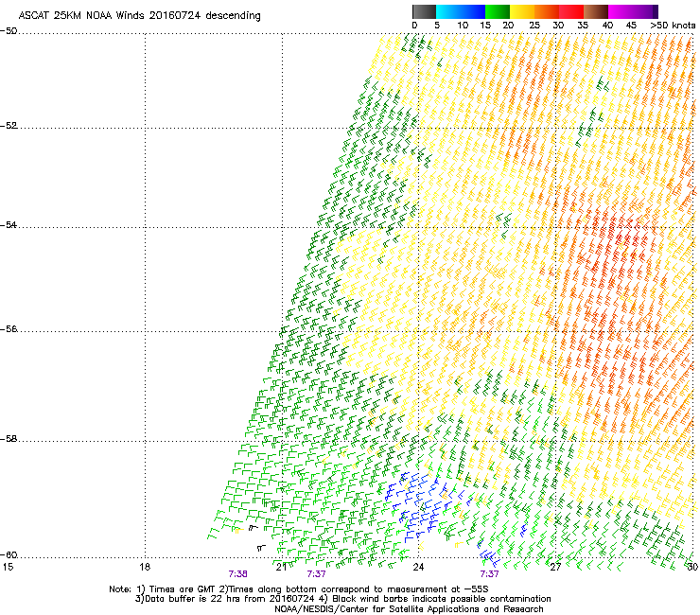Click the '-58' latitude axis label

[x=9, y=439]
